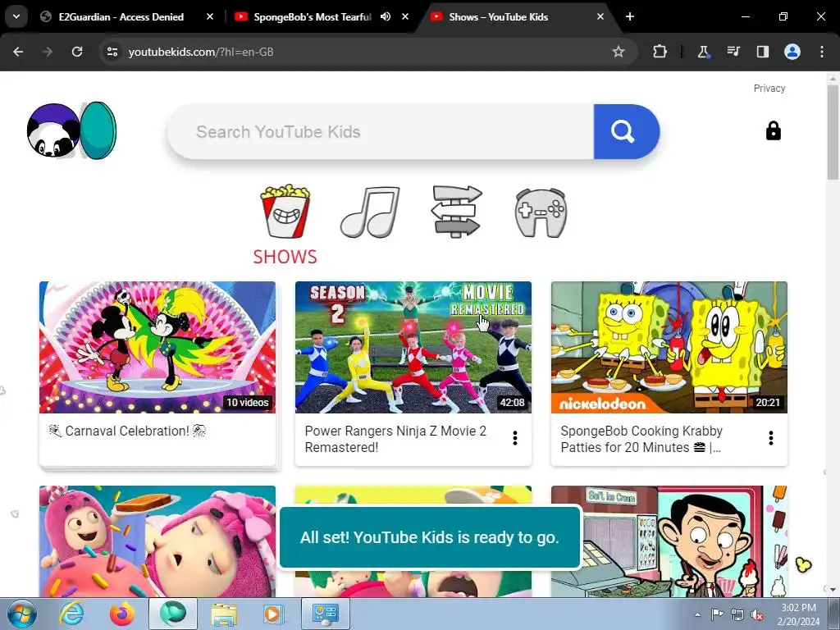Screen dimensions: 840x630
Task: Close the E2Guardian tab
Action: point(210,16)
